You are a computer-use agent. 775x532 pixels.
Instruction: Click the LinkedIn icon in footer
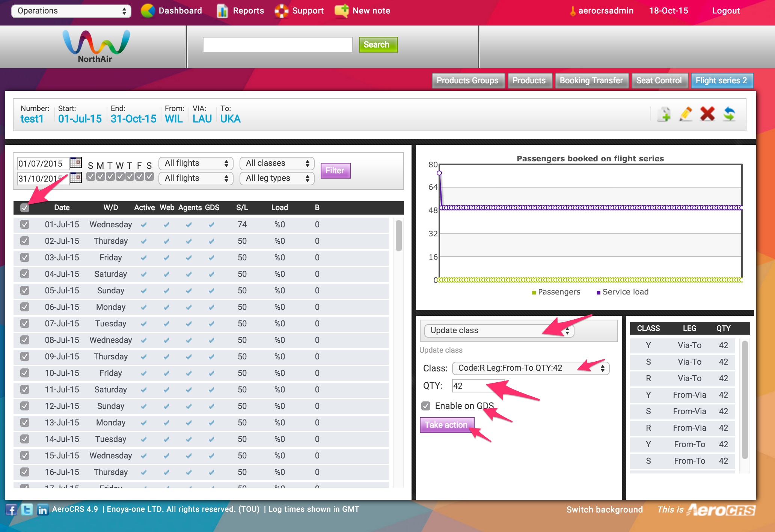pos(42,509)
